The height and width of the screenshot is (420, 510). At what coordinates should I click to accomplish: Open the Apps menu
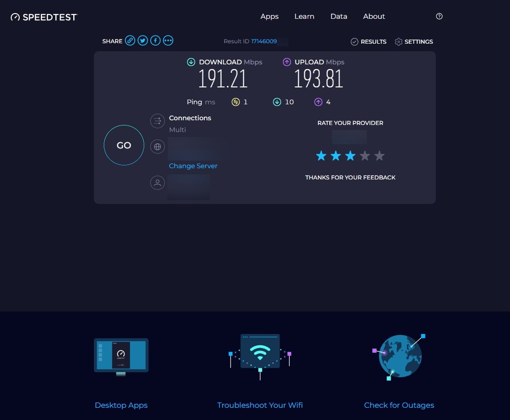269,16
